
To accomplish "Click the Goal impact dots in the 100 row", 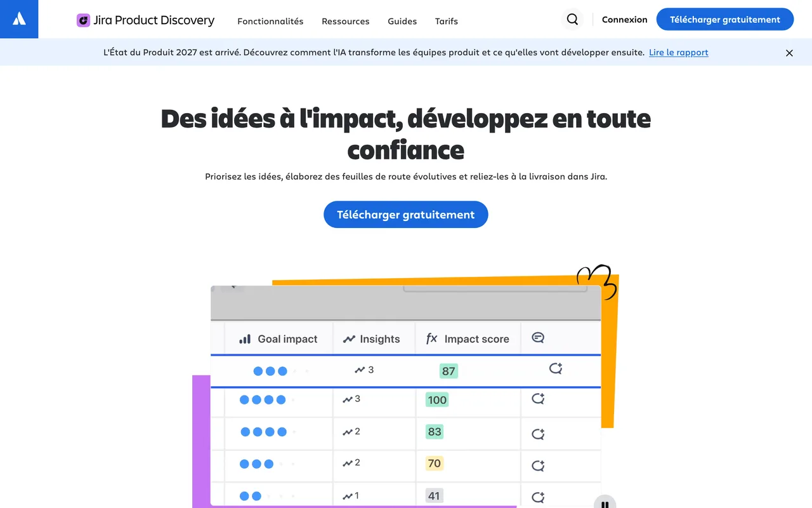I will [x=268, y=400].
